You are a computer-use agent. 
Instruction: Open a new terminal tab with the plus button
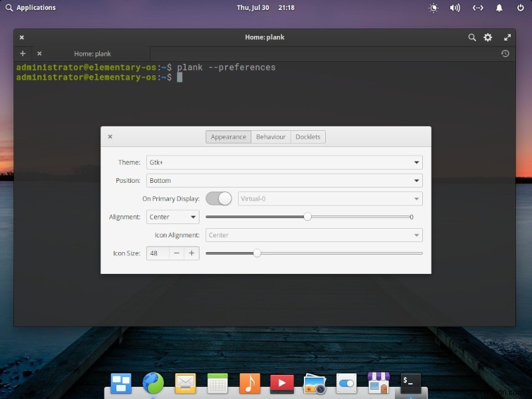(23, 53)
